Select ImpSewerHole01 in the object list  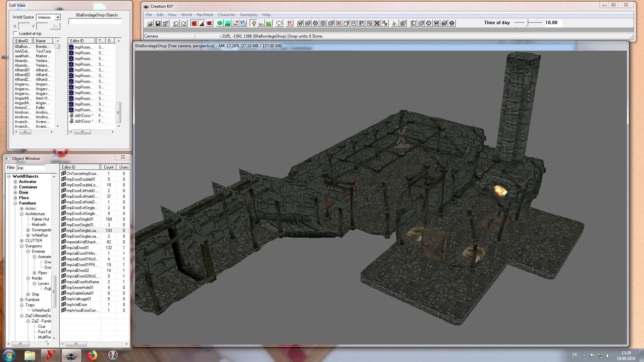(x=80, y=288)
